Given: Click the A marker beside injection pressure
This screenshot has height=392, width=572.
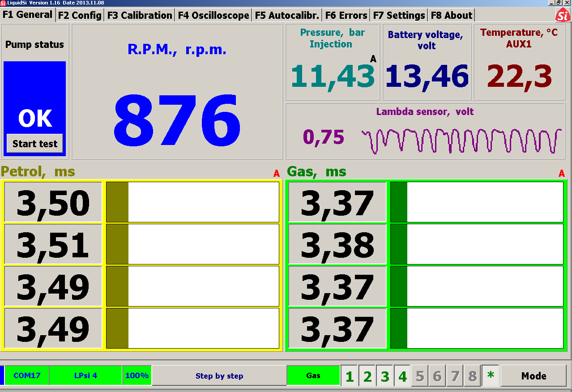Looking at the screenshot, I should click(373, 59).
